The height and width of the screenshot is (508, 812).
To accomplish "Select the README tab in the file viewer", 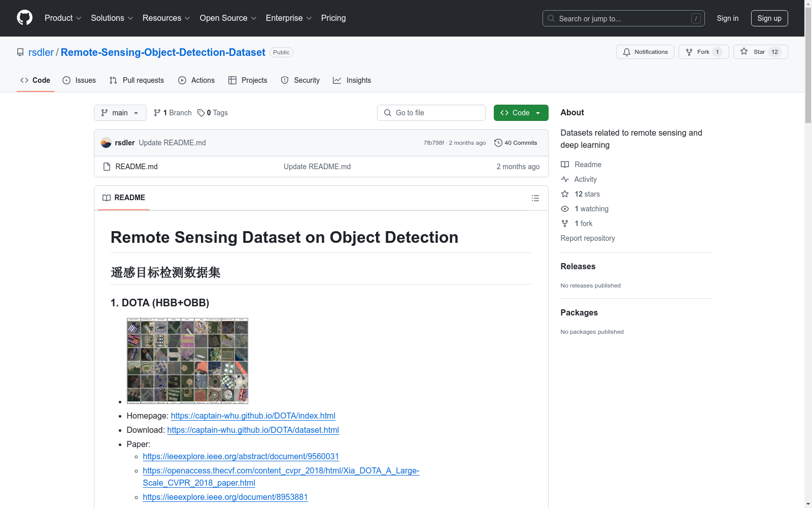I will (x=124, y=198).
